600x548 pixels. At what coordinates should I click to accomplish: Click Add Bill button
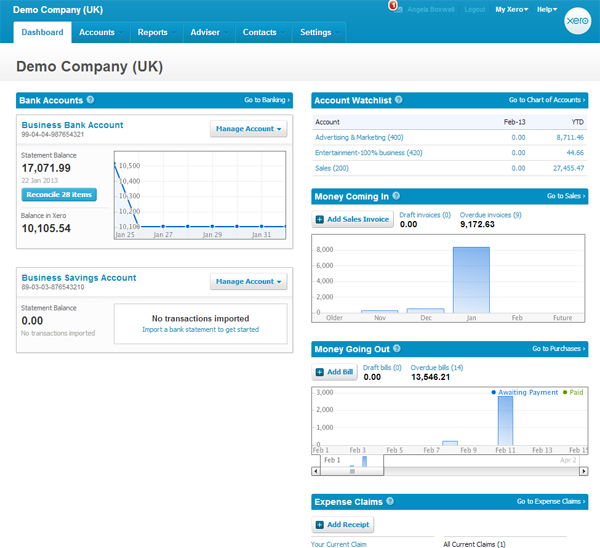[x=334, y=372]
